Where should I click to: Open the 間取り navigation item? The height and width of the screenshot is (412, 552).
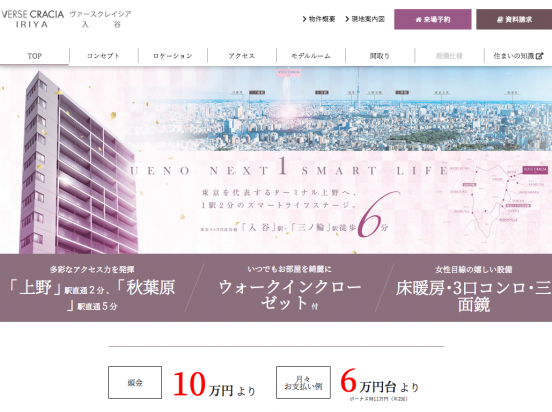(x=380, y=56)
